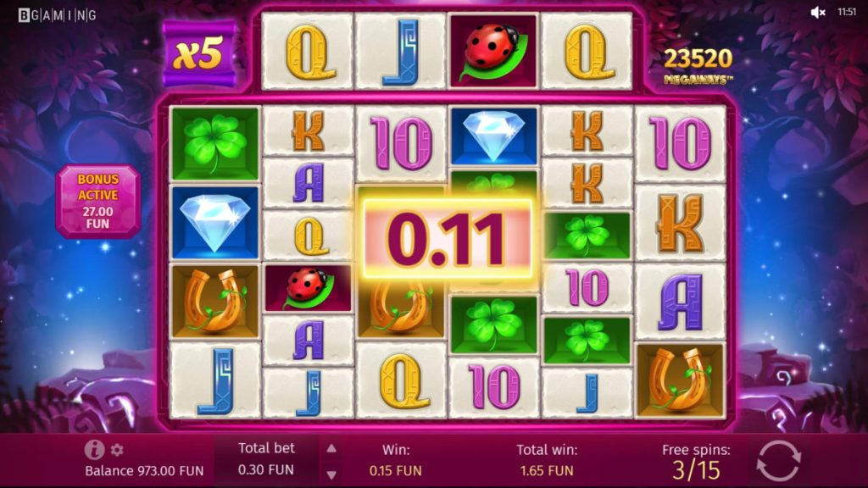This screenshot has width=868, height=488.
Task: Click the spin button with circular arrows
Action: 778,460
